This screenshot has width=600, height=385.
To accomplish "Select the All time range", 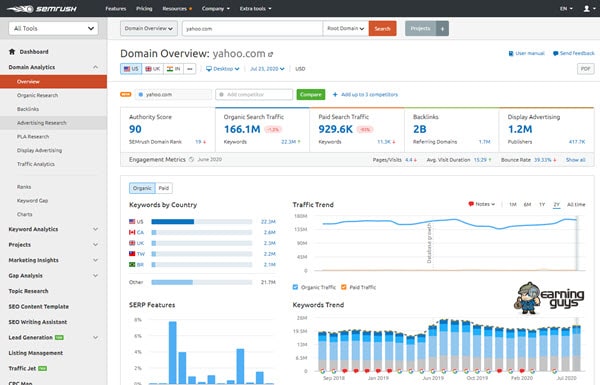I will pos(576,204).
